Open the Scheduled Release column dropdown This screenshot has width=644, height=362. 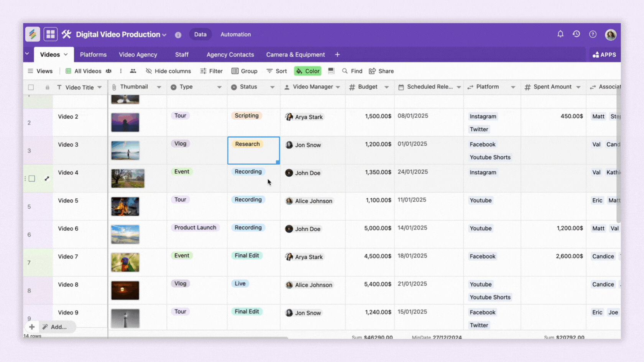[x=458, y=87]
